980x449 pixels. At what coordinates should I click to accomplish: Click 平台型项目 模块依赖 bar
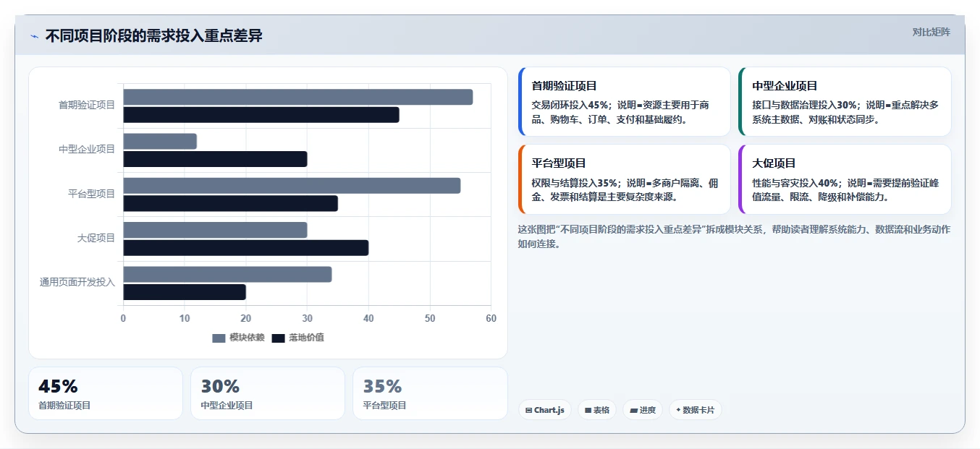[292, 186]
